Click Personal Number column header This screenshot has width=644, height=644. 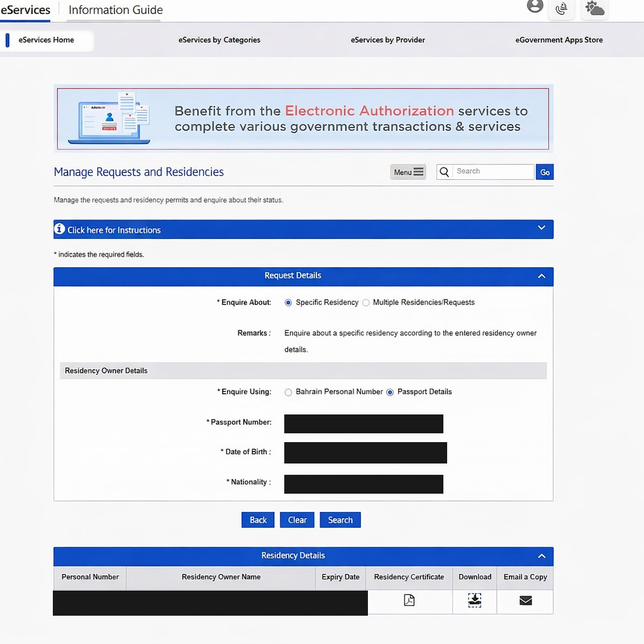pos(90,577)
